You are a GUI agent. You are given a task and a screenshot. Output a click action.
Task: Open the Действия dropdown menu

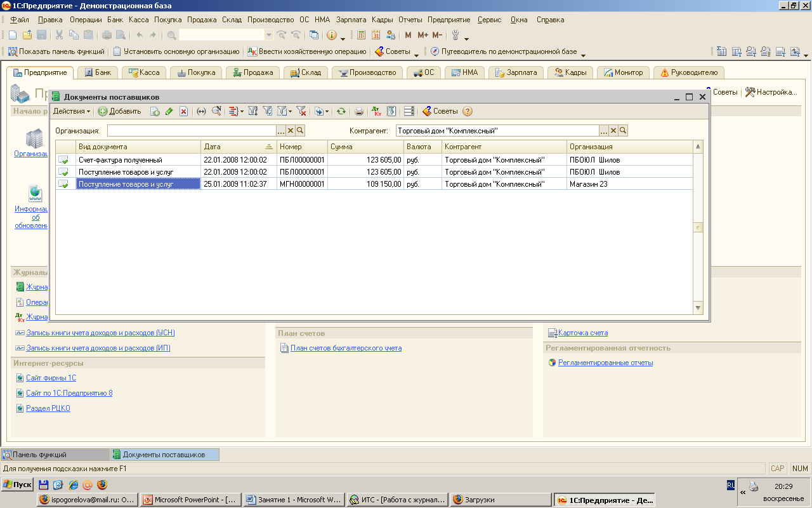[72, 111]
